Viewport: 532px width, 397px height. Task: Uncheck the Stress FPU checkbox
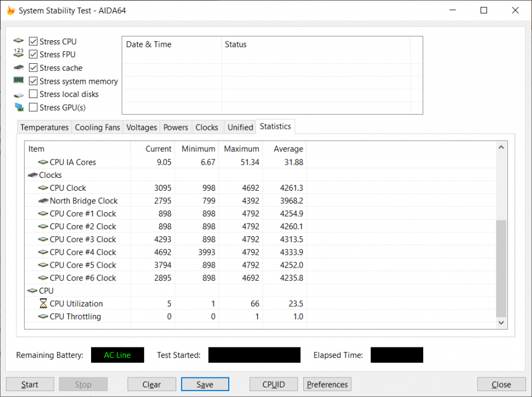[x=33, y=54]
